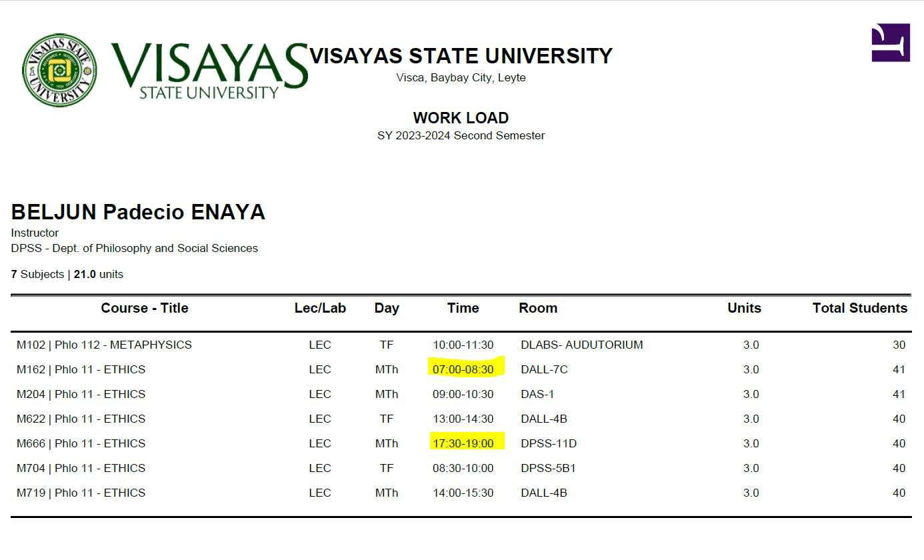
Task: Click the round Visayas State University seal
Action: tap(59, 70)
